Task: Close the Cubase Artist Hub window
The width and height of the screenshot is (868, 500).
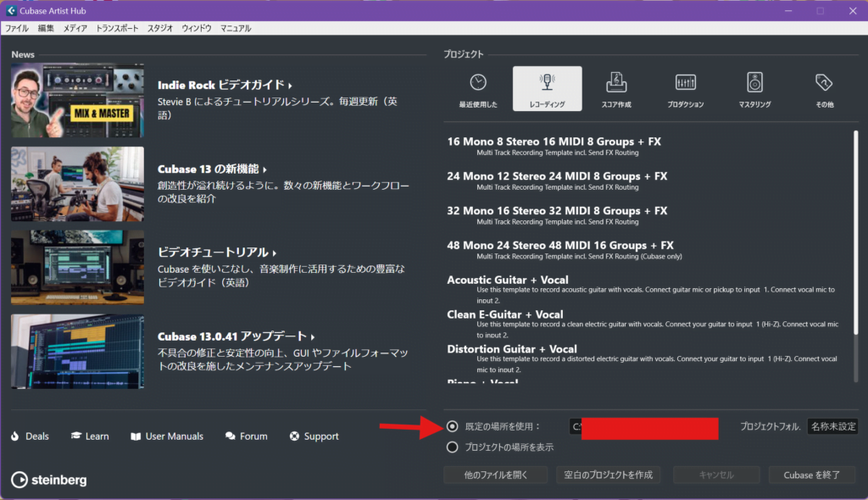Action: (853, 10)
